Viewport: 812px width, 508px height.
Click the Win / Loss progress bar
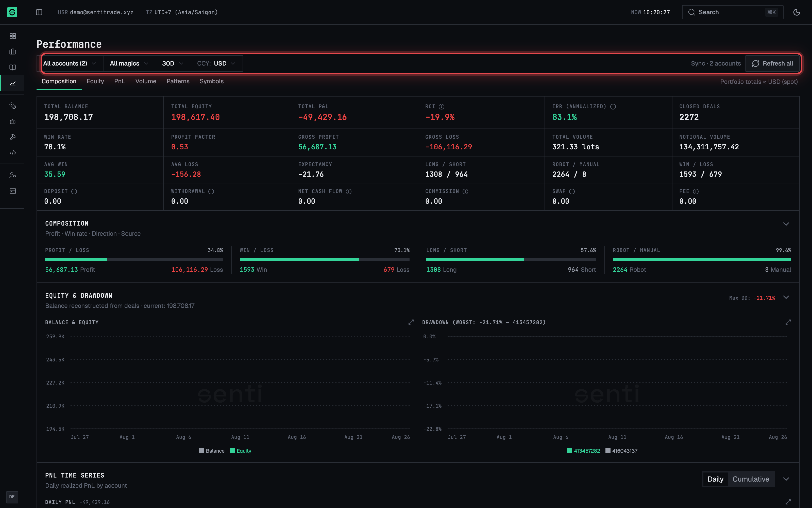(x=325, y=260)
